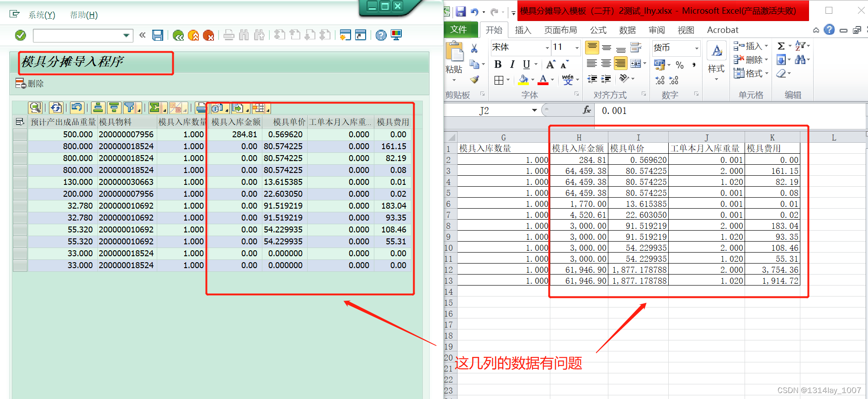Open the Excel 文件 tab
This screenshot has height=399, width=868.
point(459,30)
